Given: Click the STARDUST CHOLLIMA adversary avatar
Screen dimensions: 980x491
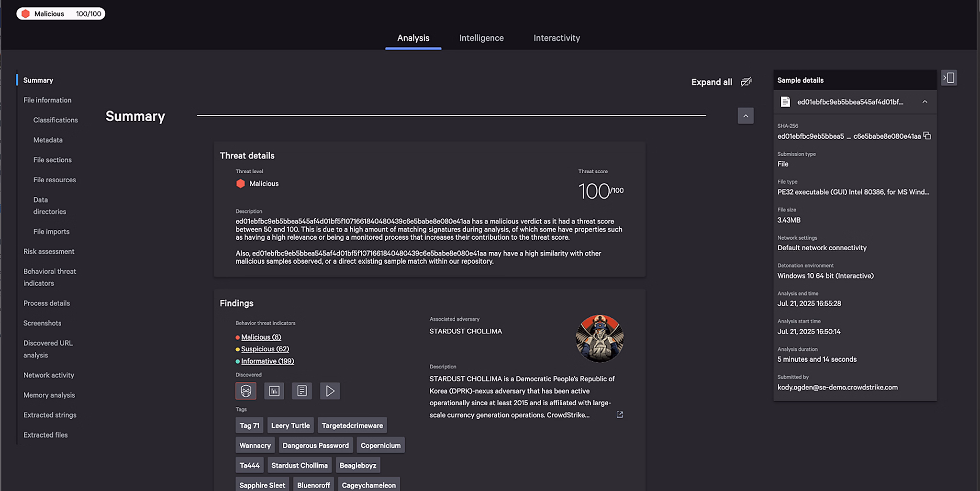Looking at the screenshot, I should pyautogui.click(x=600, y=338).
